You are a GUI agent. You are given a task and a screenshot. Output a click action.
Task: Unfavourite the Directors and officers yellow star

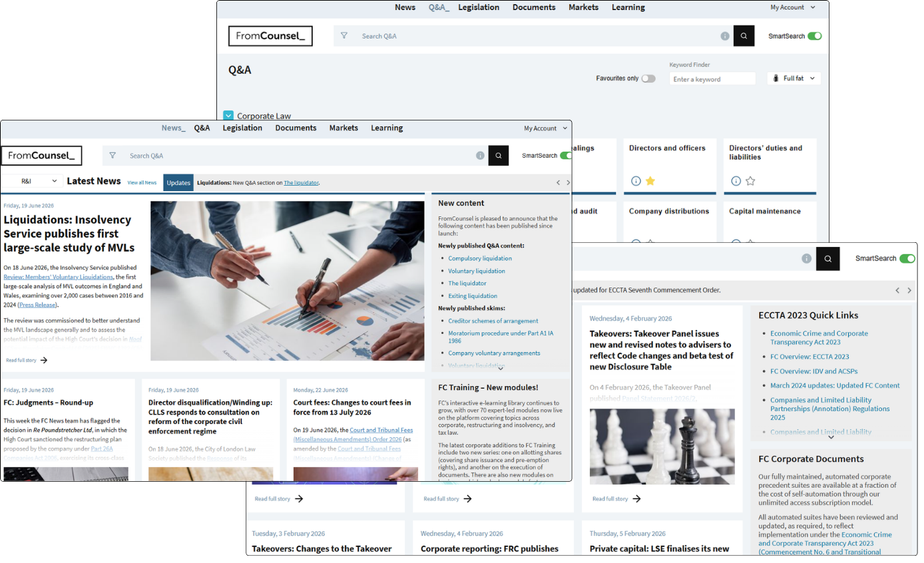tap(650, 181)
